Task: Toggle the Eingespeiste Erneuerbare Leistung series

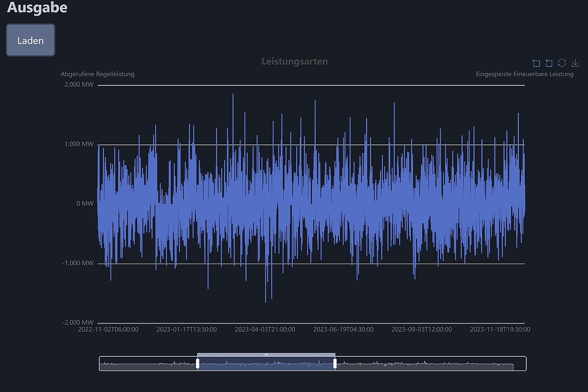Action: (x=525, y=74)
